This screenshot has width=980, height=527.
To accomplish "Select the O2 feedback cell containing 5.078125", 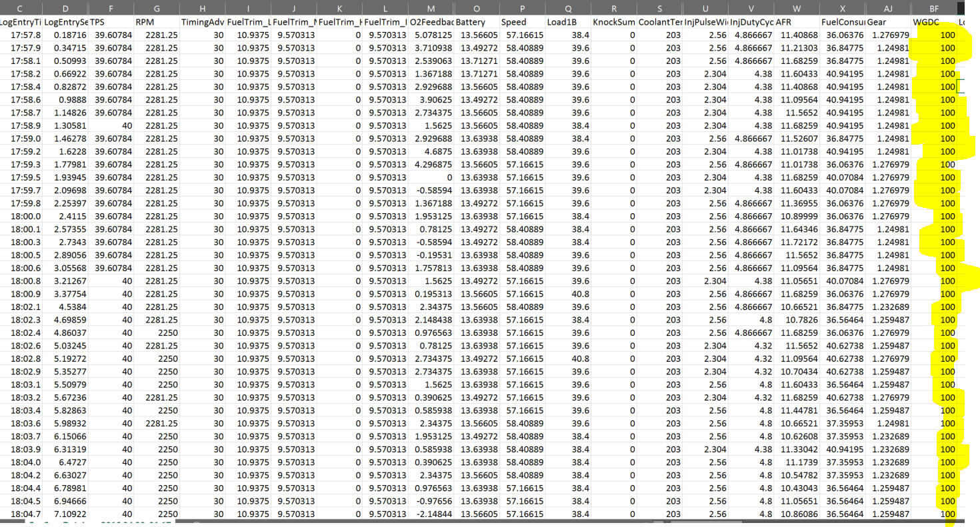I will [430, 35].
